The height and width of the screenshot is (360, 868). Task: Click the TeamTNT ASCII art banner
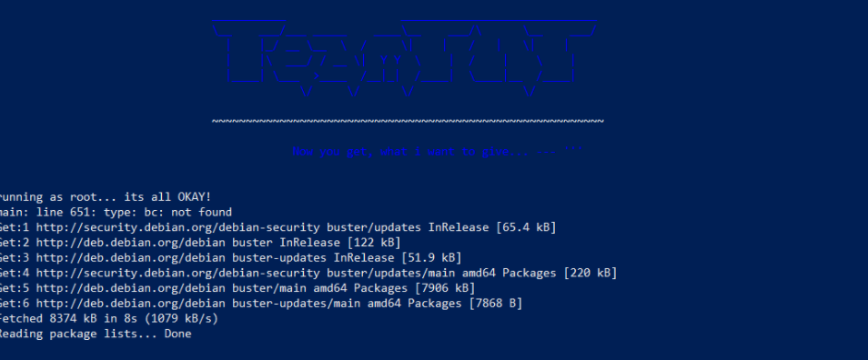405,58
